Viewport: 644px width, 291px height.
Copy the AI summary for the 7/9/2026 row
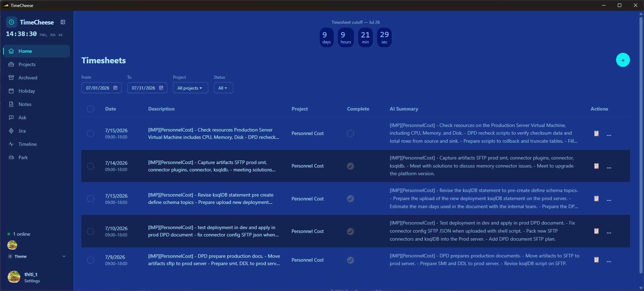(x=596, y=260)
